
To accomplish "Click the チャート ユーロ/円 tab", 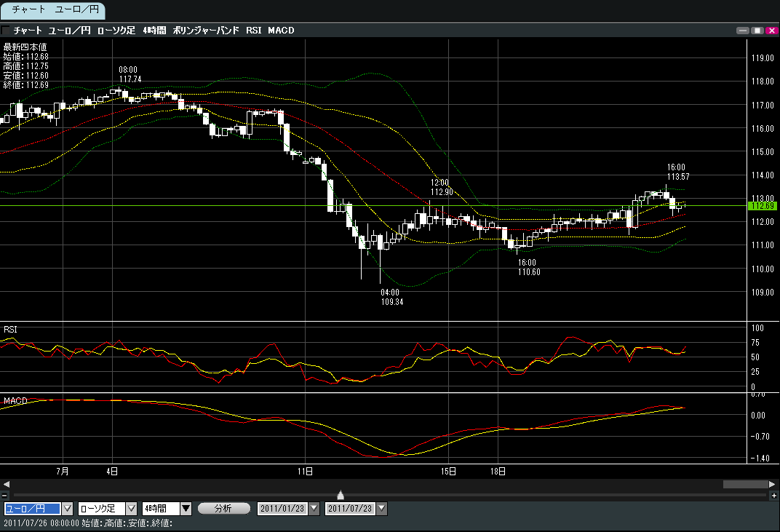I will coord(52,10).
